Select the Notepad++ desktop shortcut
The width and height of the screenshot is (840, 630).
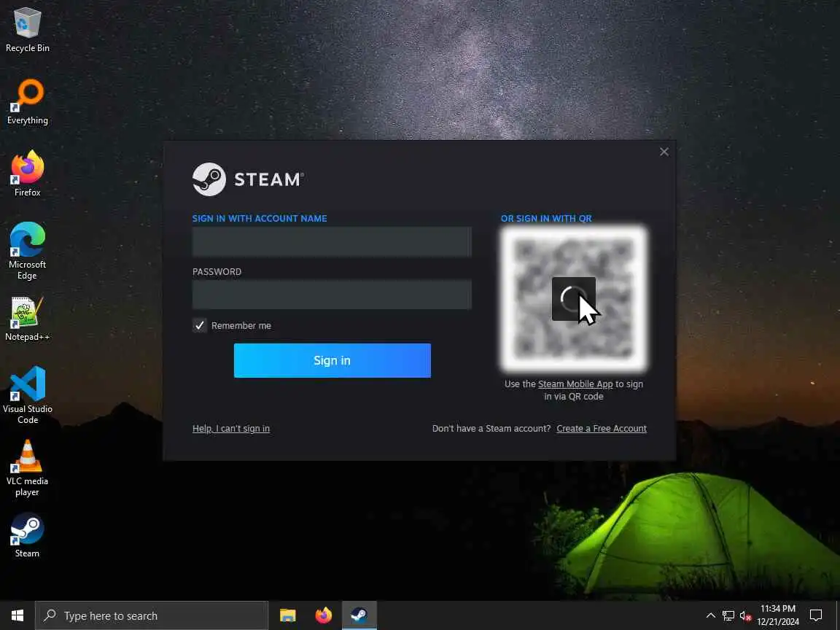(27, 319)
